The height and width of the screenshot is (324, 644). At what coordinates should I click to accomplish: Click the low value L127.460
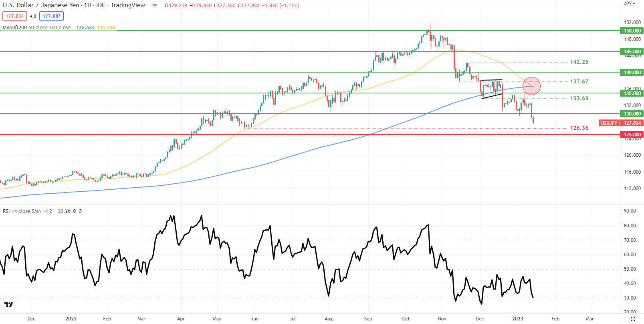click(x=225, y=6)
